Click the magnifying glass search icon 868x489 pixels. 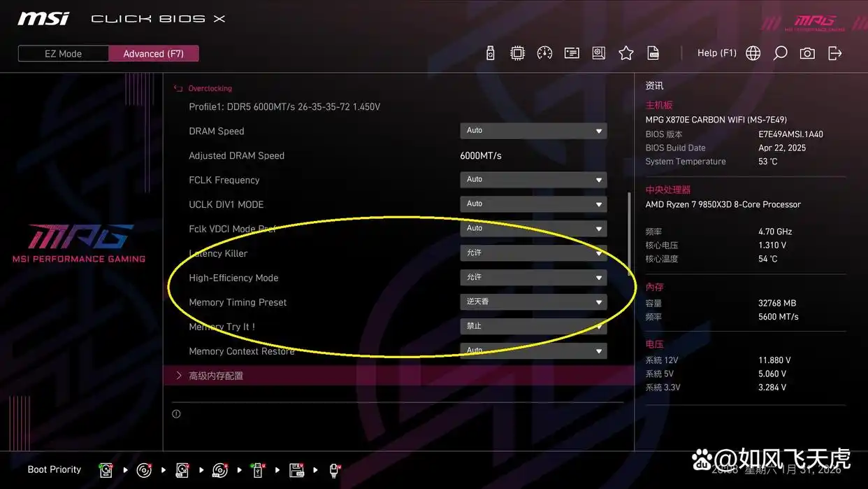coord(780,53)
